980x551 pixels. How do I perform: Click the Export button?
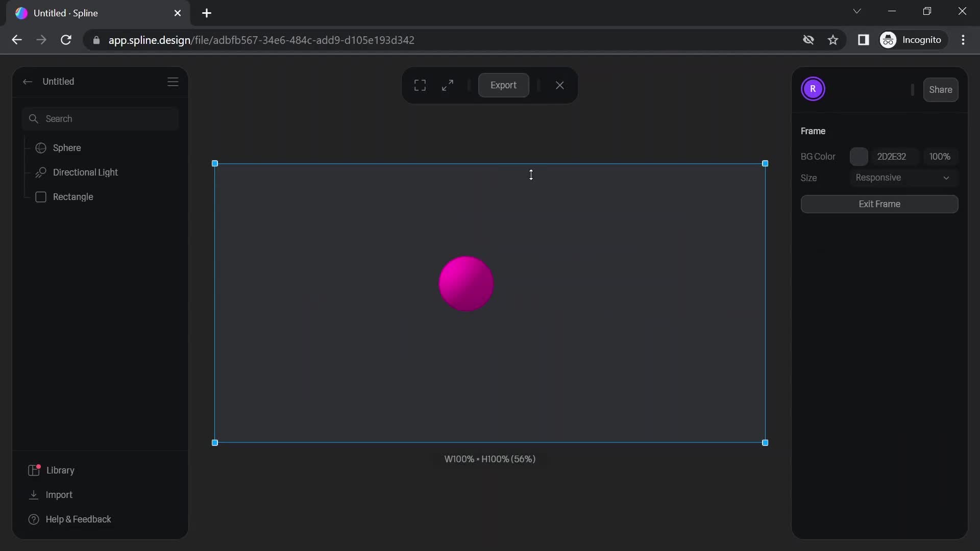pyautogui.click(x=503, y=85)
